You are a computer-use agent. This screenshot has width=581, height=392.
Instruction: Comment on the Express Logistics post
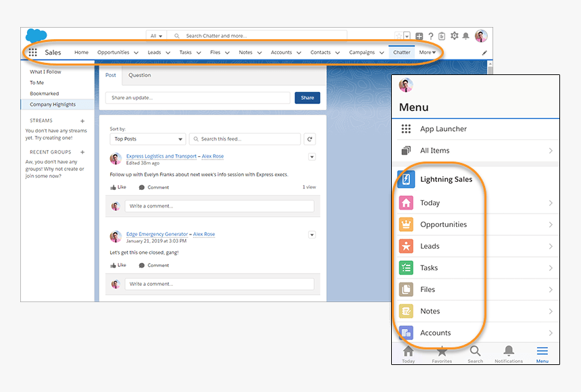[154, 187]
